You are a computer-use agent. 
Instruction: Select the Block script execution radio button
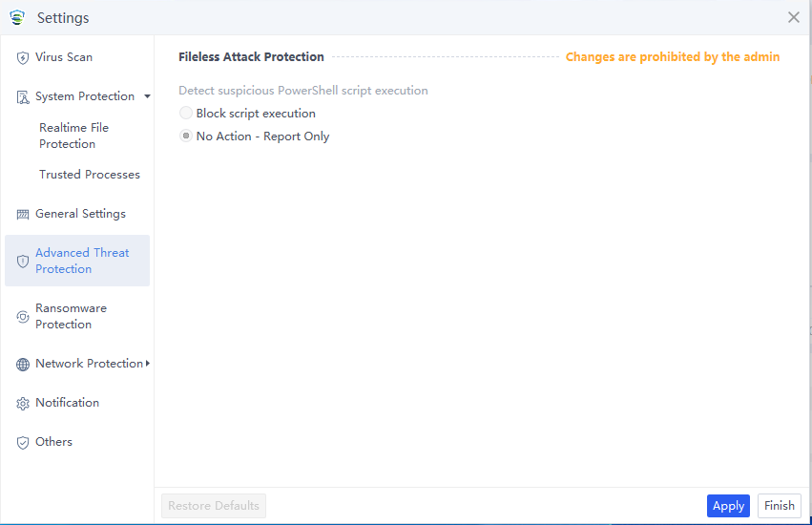[186, 114]
